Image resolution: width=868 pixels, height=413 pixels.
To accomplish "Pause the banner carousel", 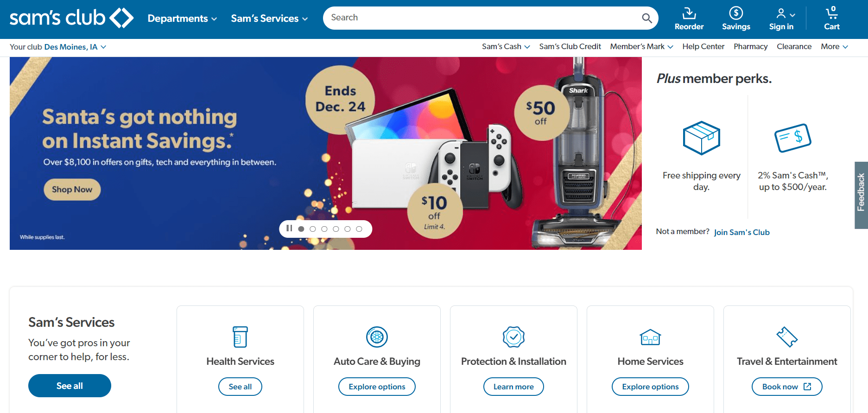I will click(x=289, y=229).
